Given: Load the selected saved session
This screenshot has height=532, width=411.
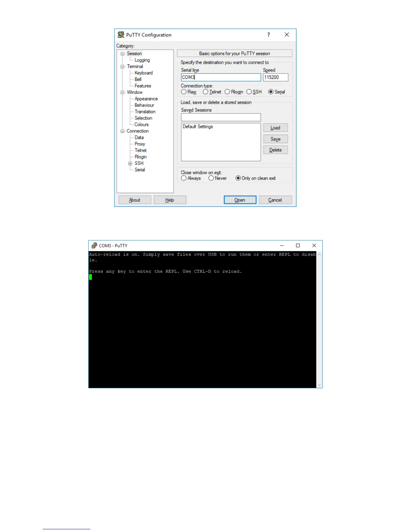Looking at the screenshot, I should point(275,128).
